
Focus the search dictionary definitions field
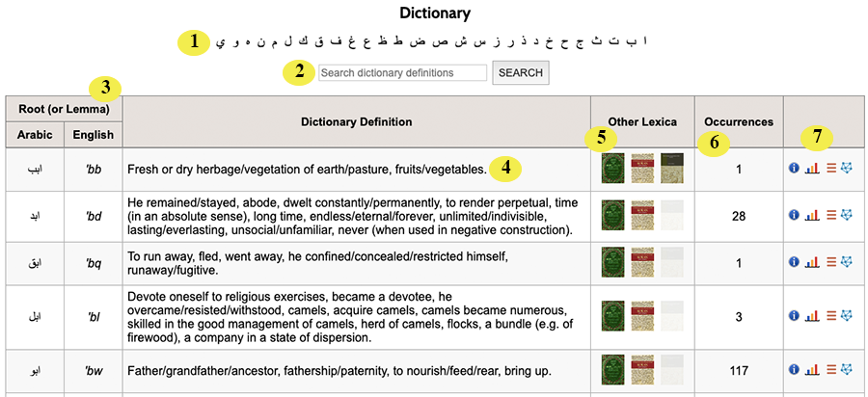pyautogui.click(x=402, y=73)
